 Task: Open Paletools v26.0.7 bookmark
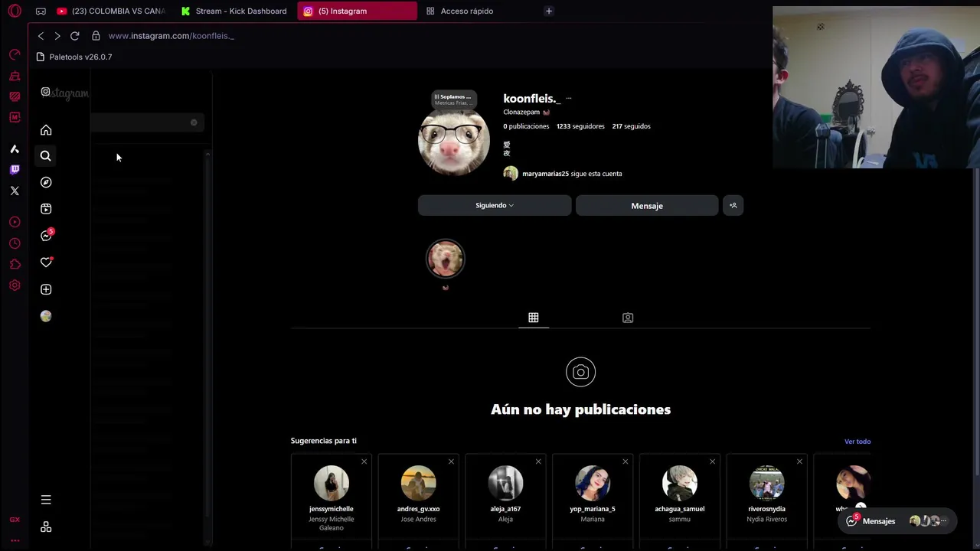(x=74, y=57)
